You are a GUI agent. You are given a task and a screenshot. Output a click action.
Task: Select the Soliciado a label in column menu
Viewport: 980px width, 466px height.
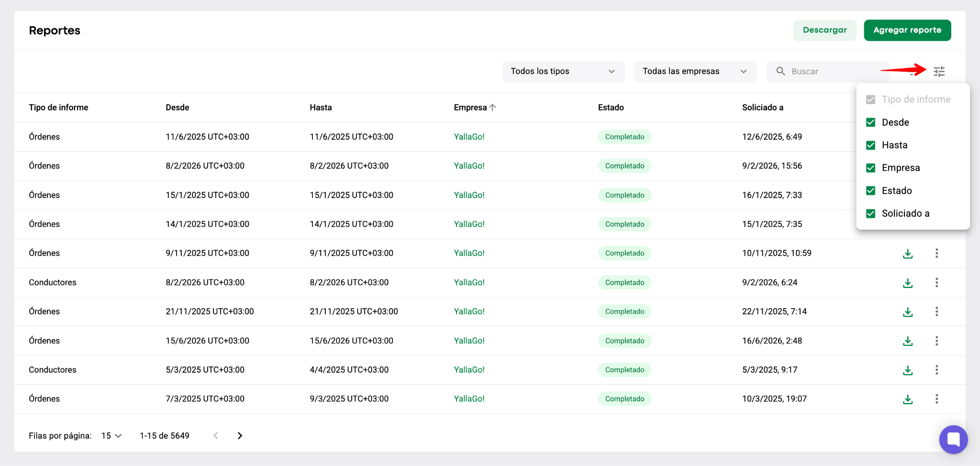pos(905,213)
